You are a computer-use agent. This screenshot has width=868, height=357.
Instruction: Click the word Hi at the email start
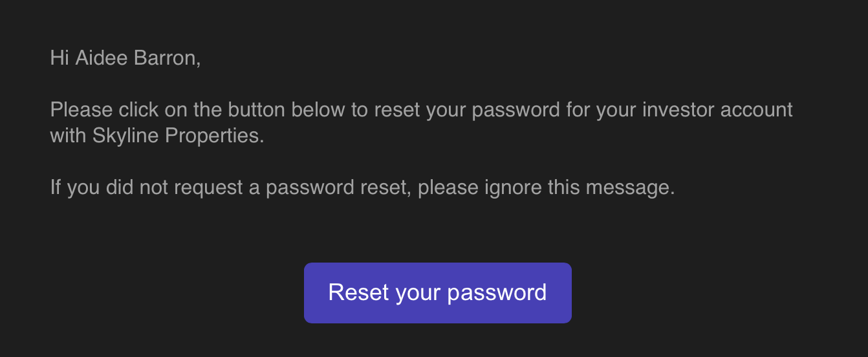point(60,58)
